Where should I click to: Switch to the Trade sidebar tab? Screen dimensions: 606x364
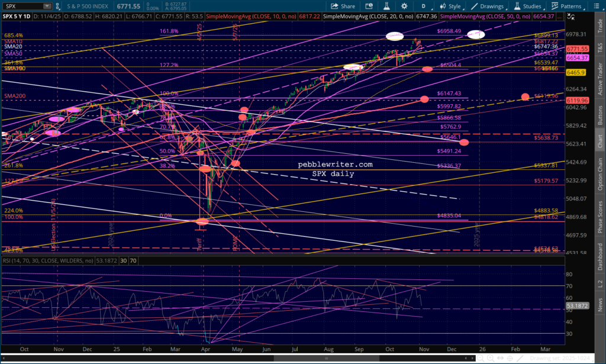click(x=600, y=26)
